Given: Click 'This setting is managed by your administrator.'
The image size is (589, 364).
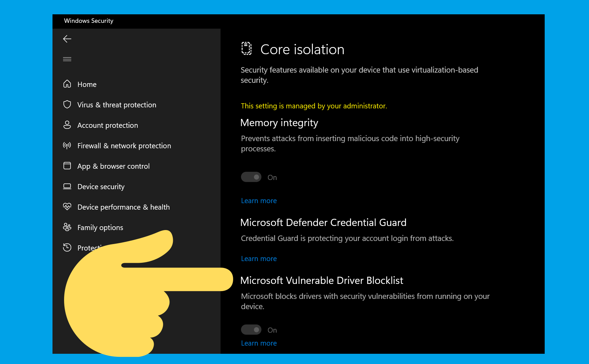Looking at the screenshot, I should 314,106.
